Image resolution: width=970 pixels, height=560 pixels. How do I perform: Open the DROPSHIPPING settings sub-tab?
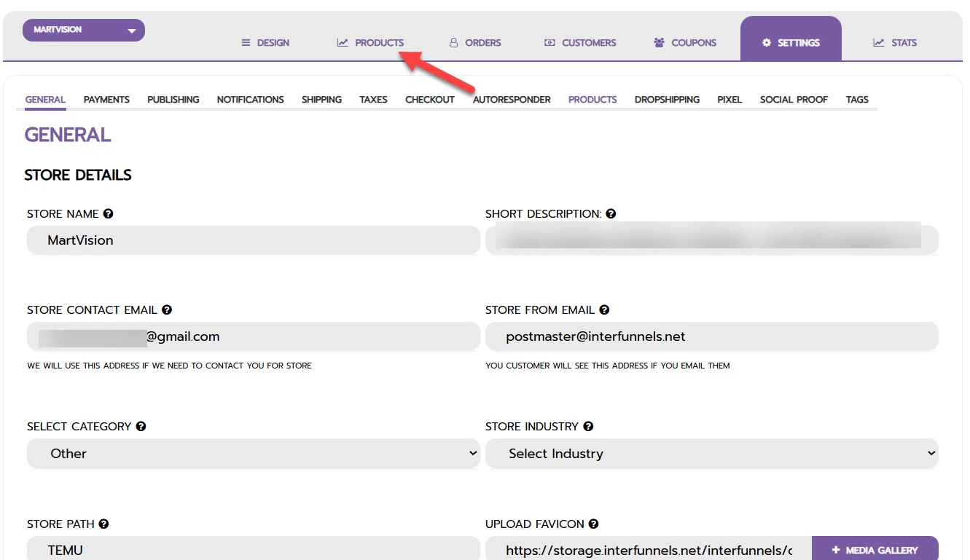[667, 100]
